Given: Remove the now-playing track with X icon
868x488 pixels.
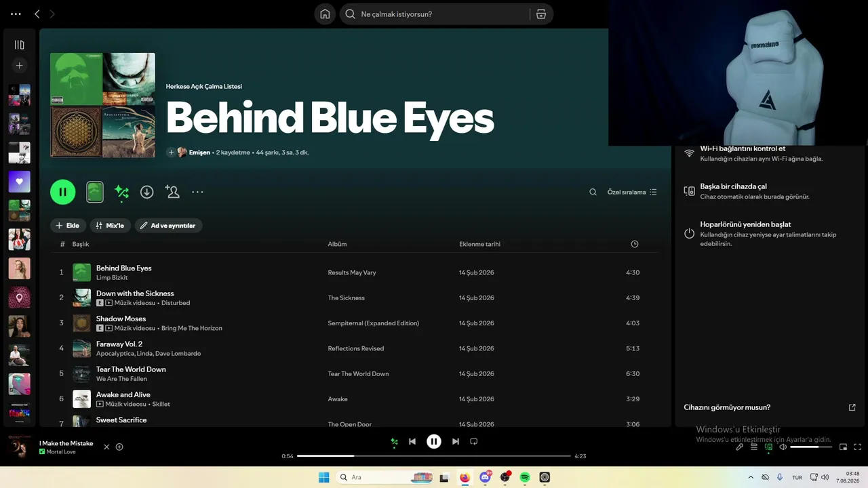Looking at the screenshot, I should coord(106,447).
